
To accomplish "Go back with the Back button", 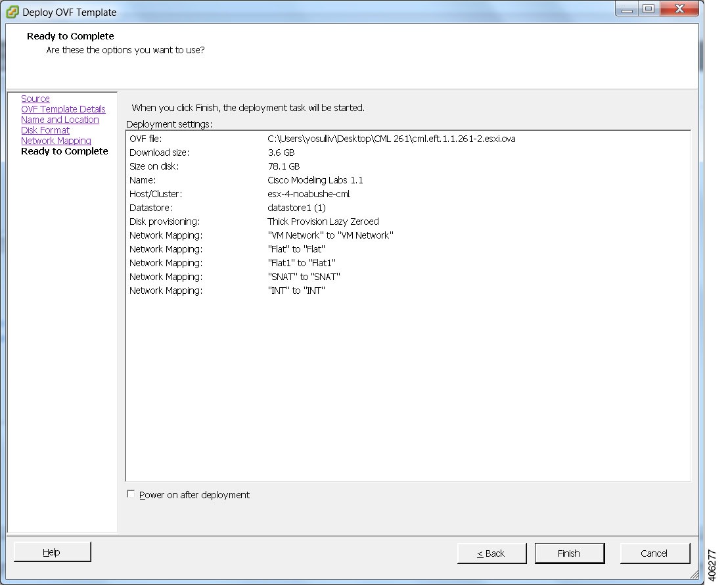I will tap(491, 553).
